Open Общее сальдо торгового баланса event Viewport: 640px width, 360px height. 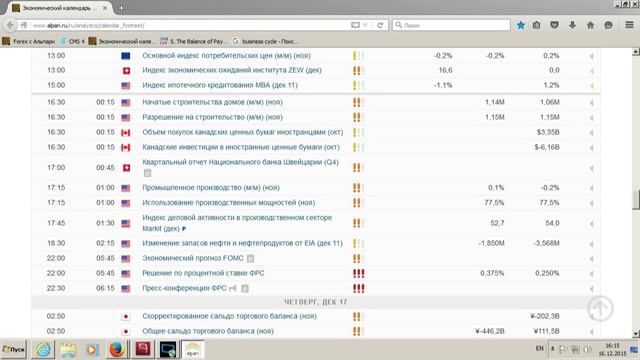click(x=208, y=331)
